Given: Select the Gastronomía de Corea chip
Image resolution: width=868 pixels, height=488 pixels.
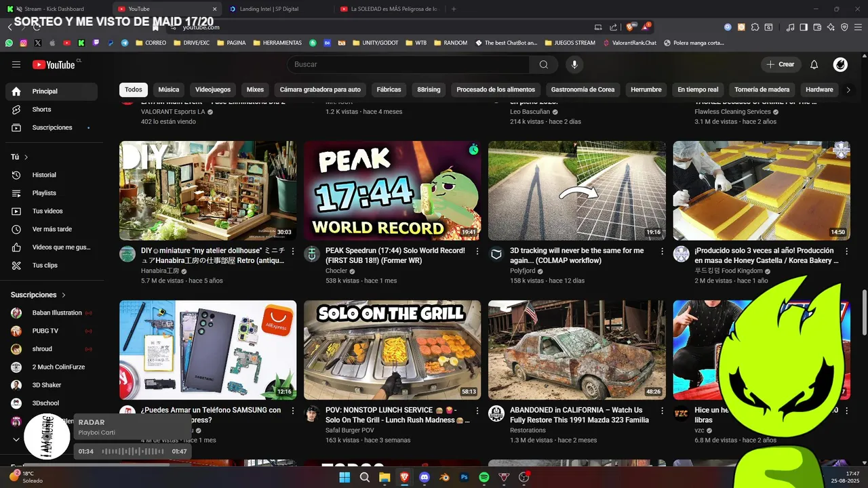Looking at the screenshot, I should [x=583, y=89].
